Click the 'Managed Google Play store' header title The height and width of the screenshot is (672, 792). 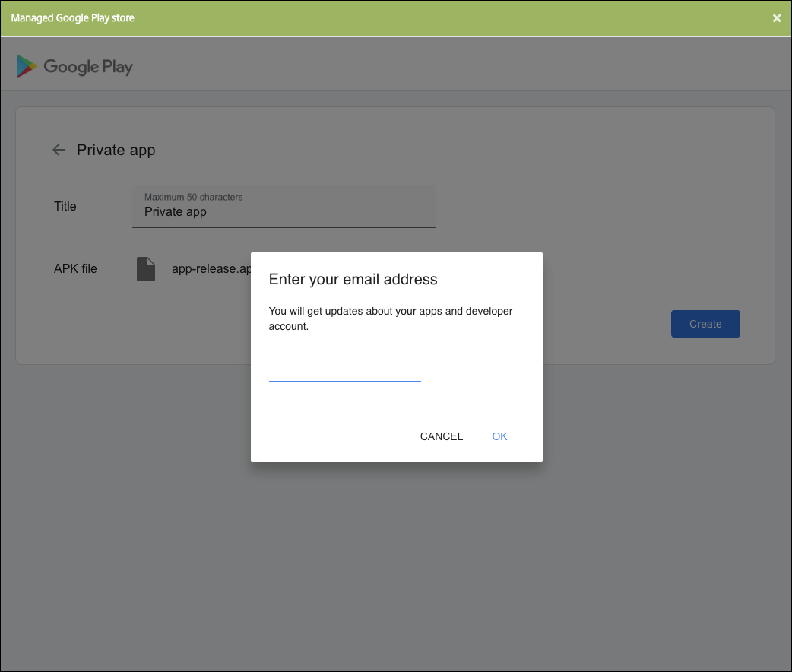click(73, 18)
